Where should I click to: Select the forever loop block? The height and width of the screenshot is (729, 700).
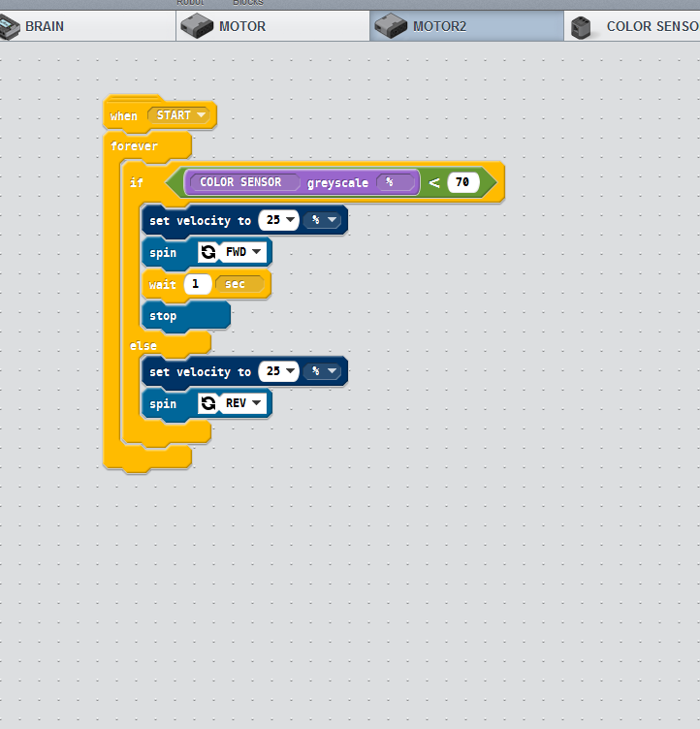coord(134,146)
